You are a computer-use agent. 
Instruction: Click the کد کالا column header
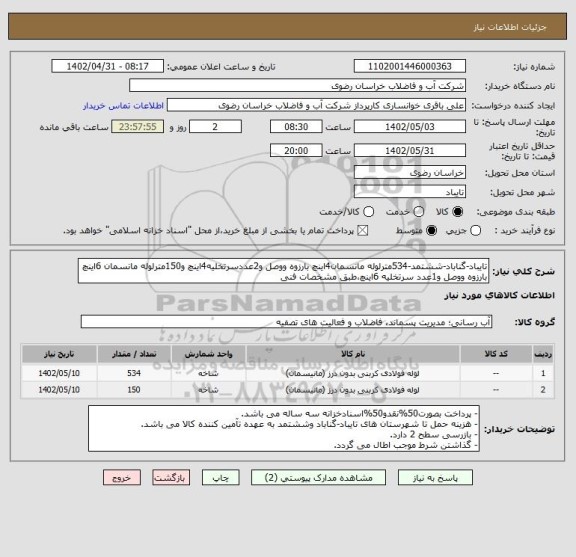496,354
